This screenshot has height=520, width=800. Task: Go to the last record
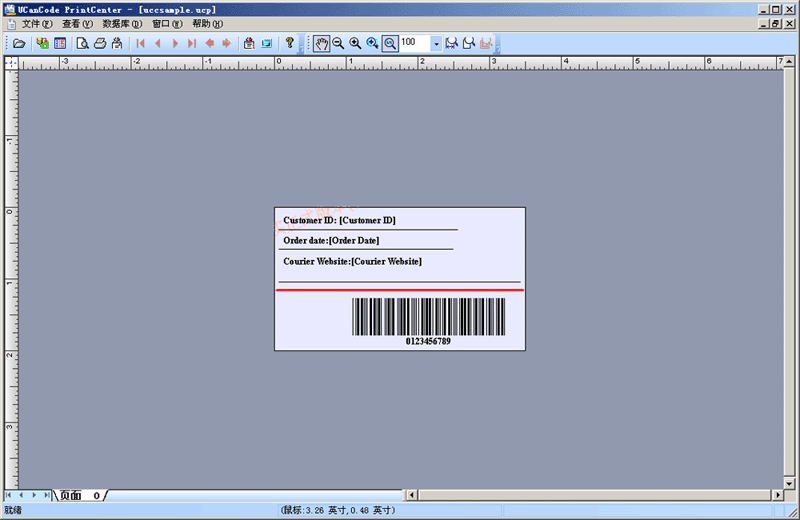point(192,43)
